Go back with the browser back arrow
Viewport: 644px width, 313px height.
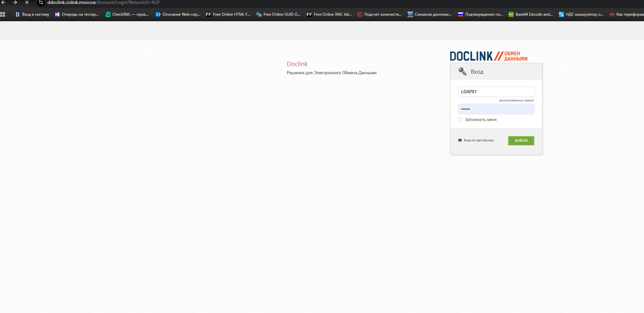point(4,2)
